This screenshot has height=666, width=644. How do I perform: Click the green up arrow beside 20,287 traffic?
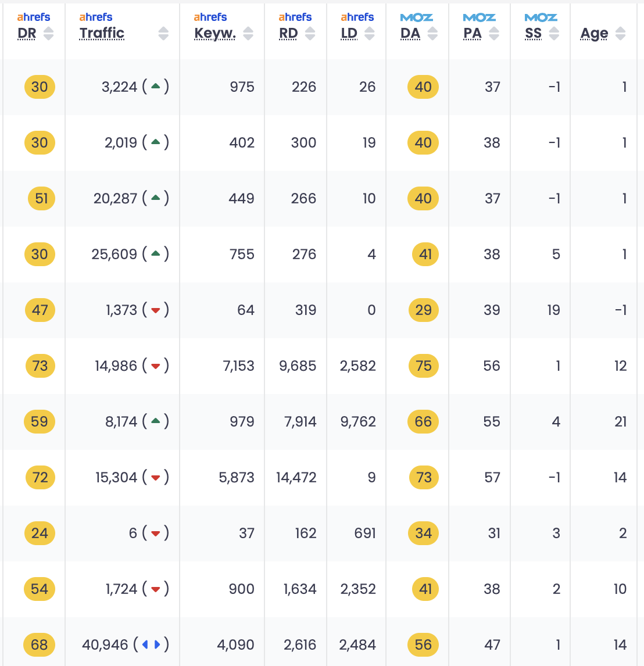(155, 198)
